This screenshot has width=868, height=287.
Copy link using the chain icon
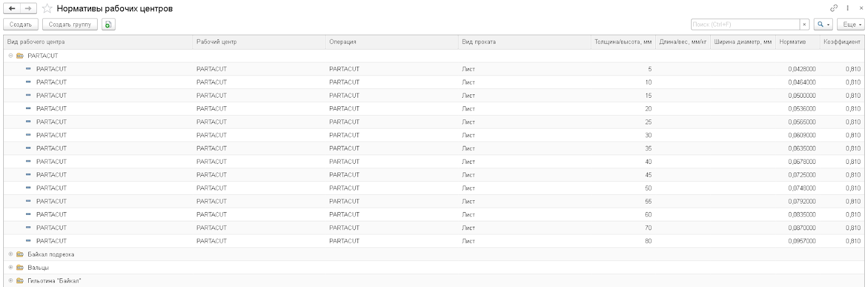click(x=834, y=8)
